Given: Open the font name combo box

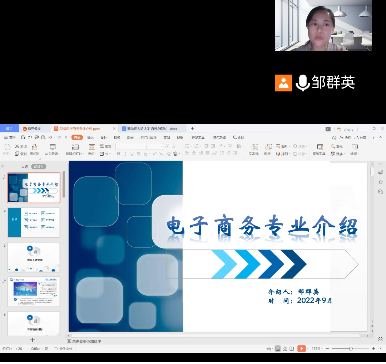Looking at the screenshot, I should (x=131, y=146).
